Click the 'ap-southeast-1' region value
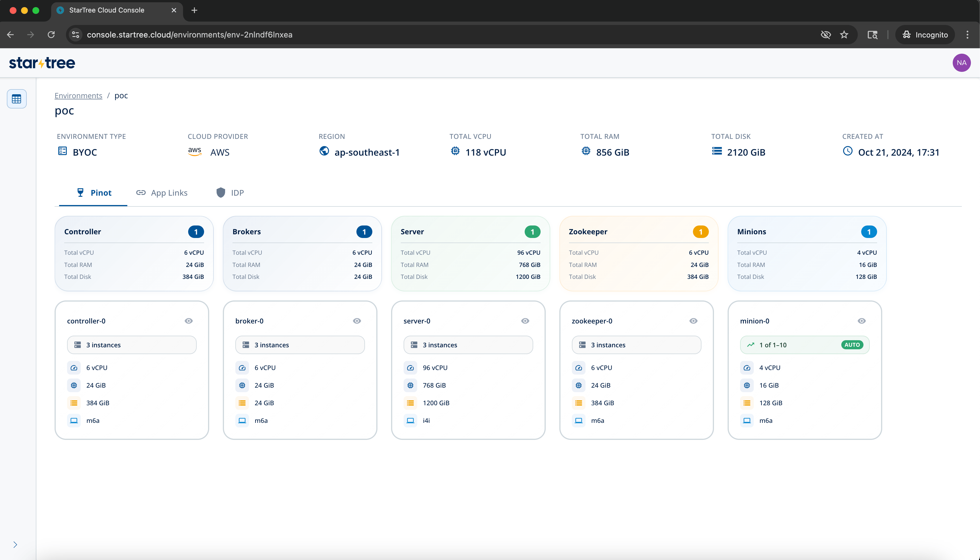Screen dimensions: 980x560 click(367, 152)
